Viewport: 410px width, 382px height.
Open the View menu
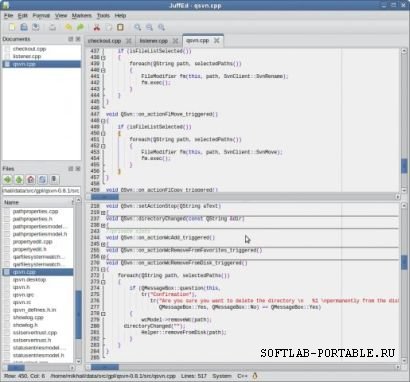61,16
